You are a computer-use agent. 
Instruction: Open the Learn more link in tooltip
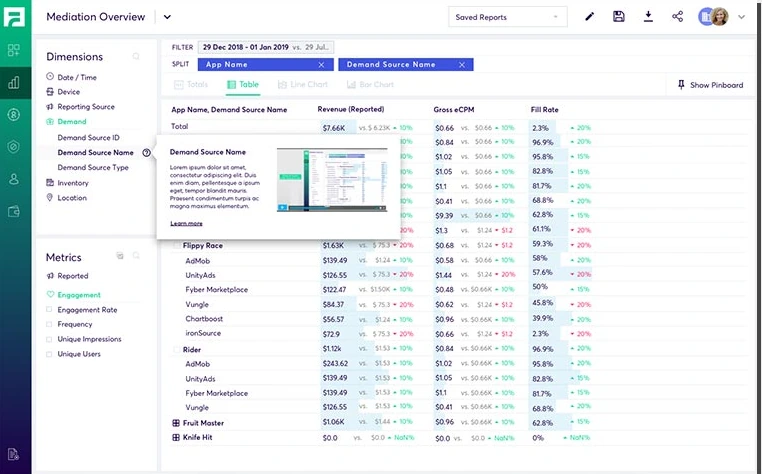[186, 224]
